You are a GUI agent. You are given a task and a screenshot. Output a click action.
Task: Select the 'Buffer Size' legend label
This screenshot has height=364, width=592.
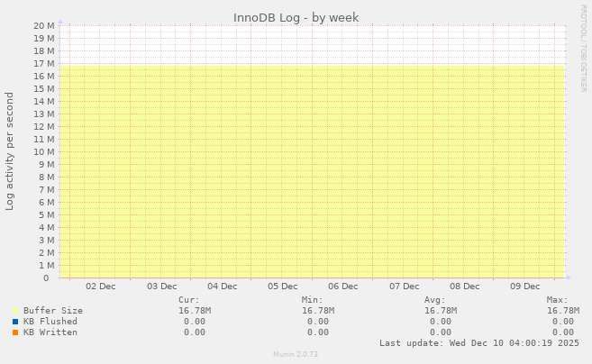pos(53,311)
